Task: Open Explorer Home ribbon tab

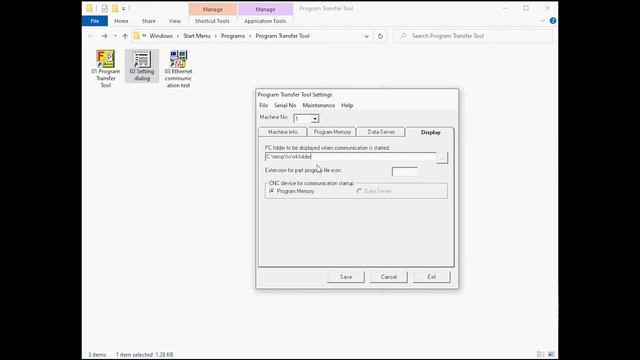Action: 121,21
